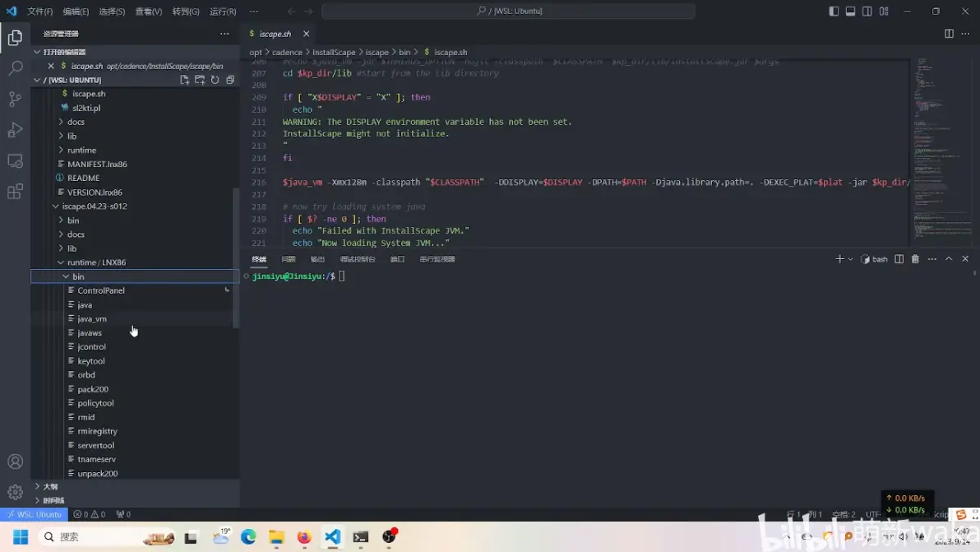
Task: Click the VS Code logo in the title bar
Action: click(x=12, y=12)
